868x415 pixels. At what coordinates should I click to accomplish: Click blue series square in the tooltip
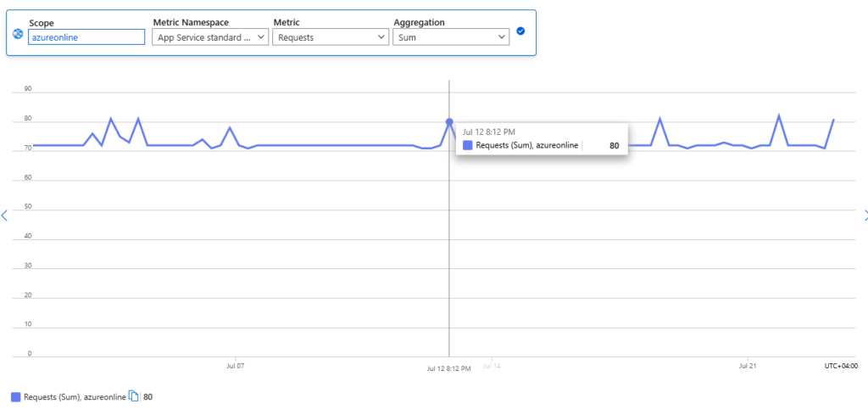click(468, 146)
